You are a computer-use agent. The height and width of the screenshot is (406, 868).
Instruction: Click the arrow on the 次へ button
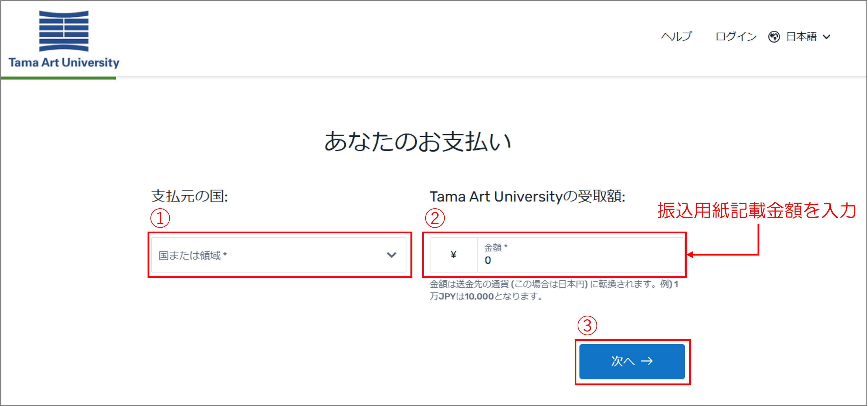coord(647,361)
